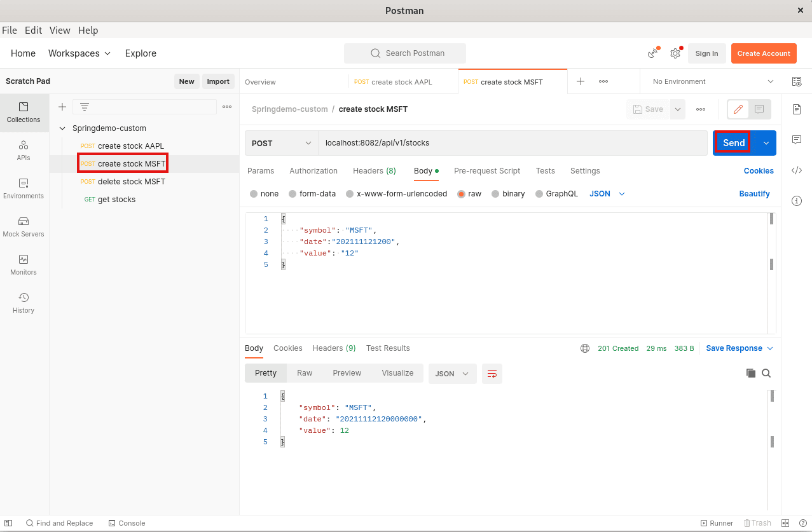Show the Raw response view
The image size is (812, 532).
point(305,374)
